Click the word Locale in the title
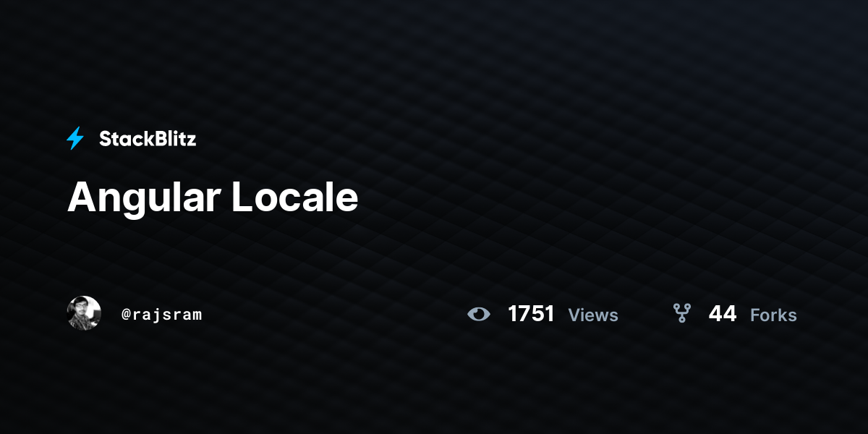This screenshot has width=868, height=434. (295, 196)
